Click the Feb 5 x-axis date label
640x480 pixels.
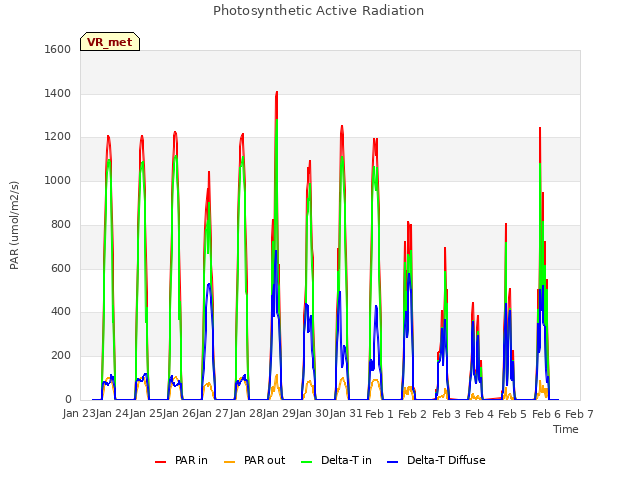[513, 414]
